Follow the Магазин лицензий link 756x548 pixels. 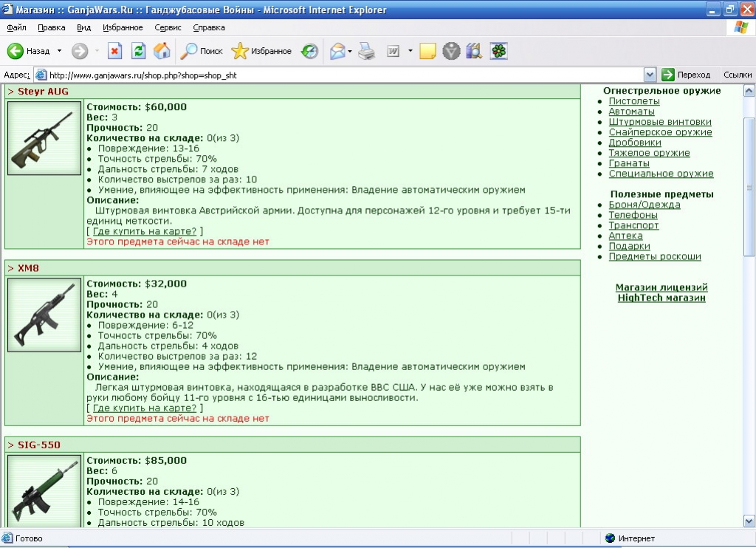(661, 287)
